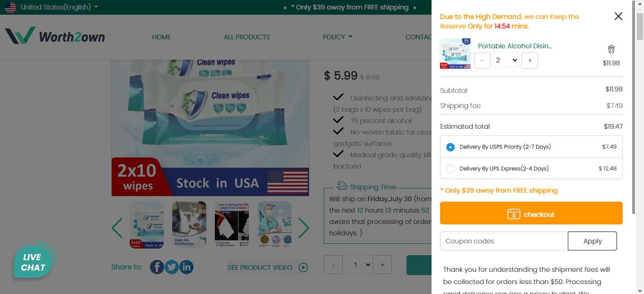
Task: Show next product thumbnails arrow
Action: [x=303, y=228]
